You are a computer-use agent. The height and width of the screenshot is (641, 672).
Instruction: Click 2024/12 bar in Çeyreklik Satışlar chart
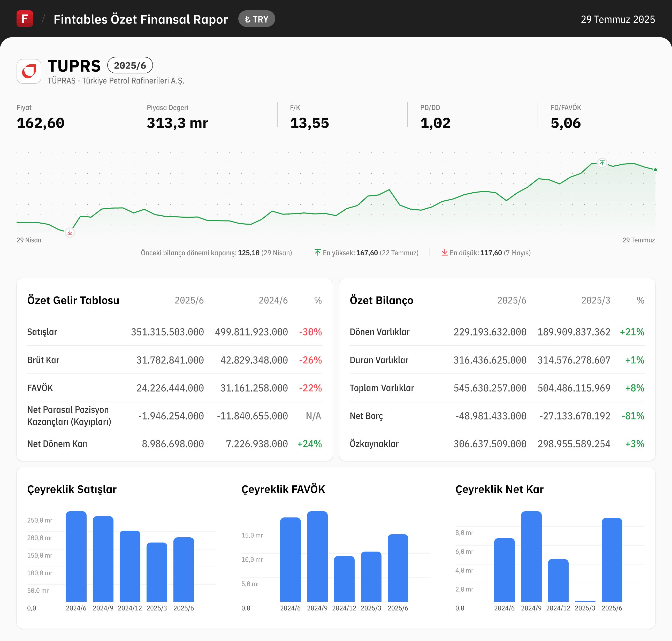coord(130,566)
